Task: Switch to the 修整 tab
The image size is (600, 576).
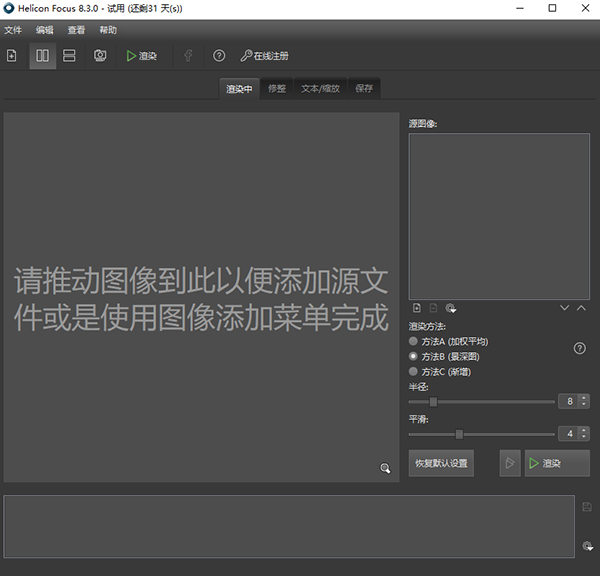Action: (x=277, y=89)
